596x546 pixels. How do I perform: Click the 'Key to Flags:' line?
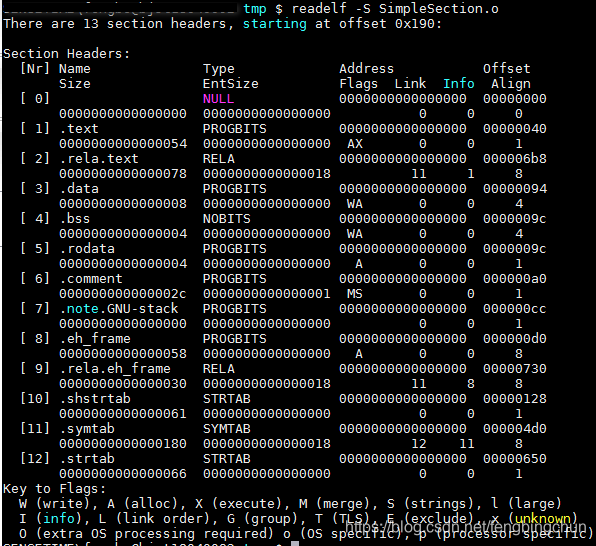[x=54, y=489]
